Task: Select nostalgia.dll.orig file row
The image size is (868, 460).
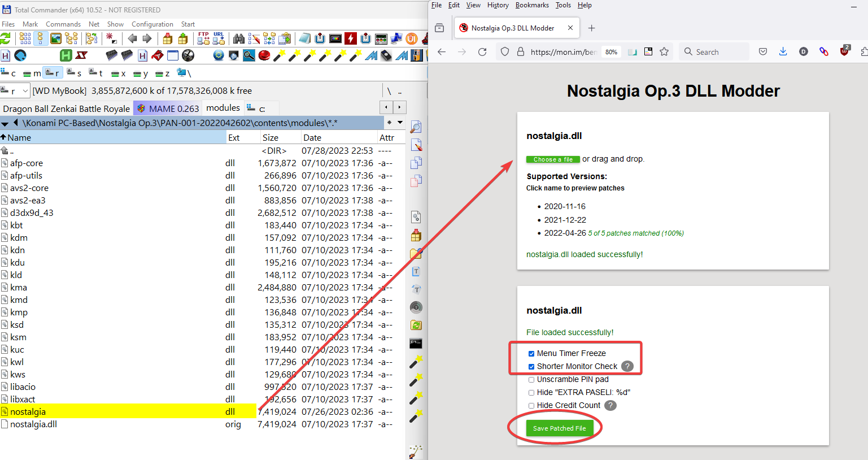Action: pos(203,424)
